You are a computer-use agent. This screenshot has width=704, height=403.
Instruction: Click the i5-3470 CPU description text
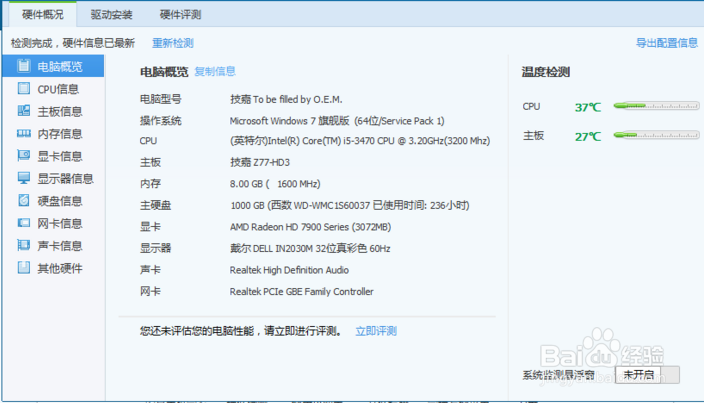(360, 141)
